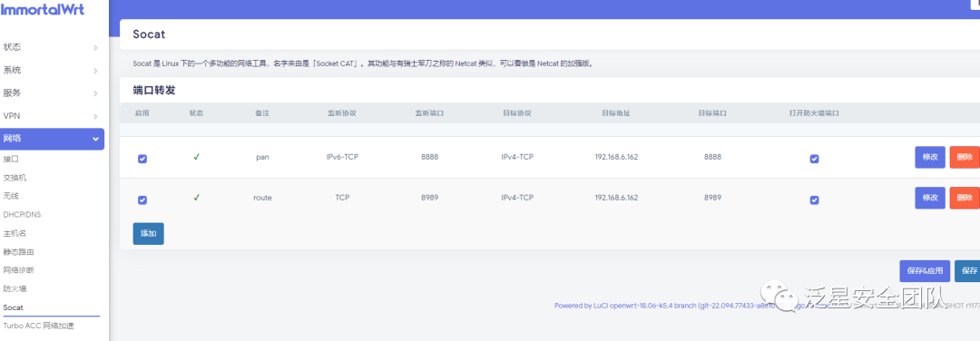
Task: Click the green status checkmark for route
Action: 196,198
